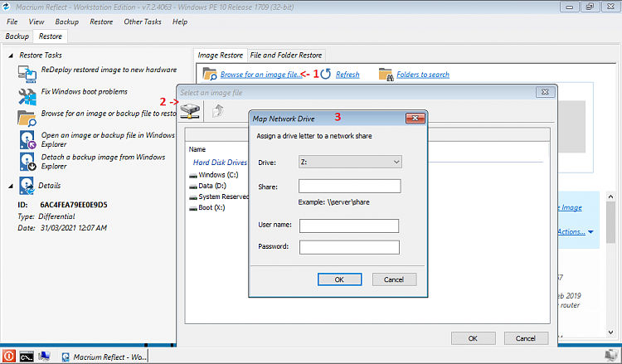This screenshot has width=622, height=364.
Task: Click the Browse for an image file folder icon
Action: 210,74
